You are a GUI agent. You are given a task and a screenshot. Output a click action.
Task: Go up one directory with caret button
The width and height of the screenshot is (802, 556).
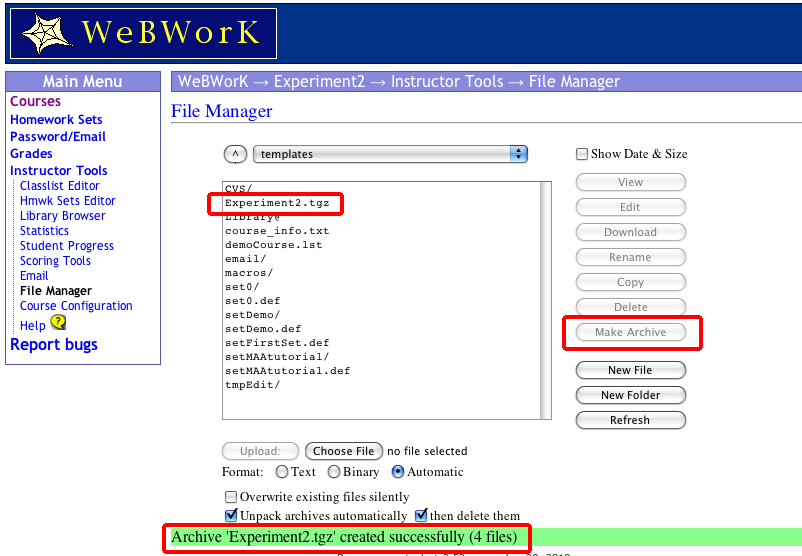click(235, 154)
